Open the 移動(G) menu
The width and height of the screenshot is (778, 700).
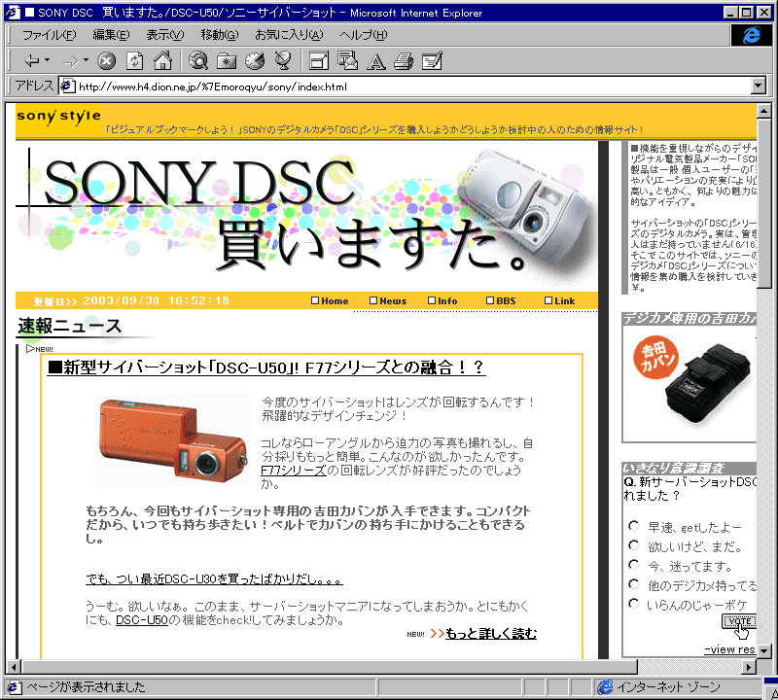[x=220, y=35]
